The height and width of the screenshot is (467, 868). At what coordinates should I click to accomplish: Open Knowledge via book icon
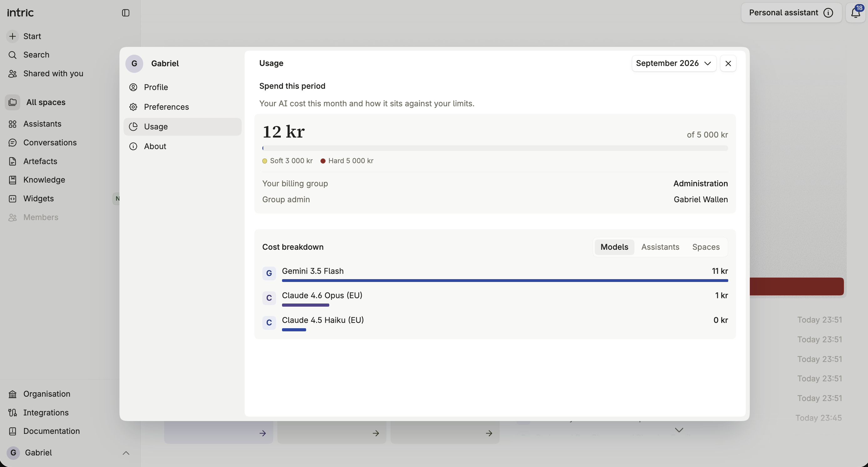(x=13, y=180)
